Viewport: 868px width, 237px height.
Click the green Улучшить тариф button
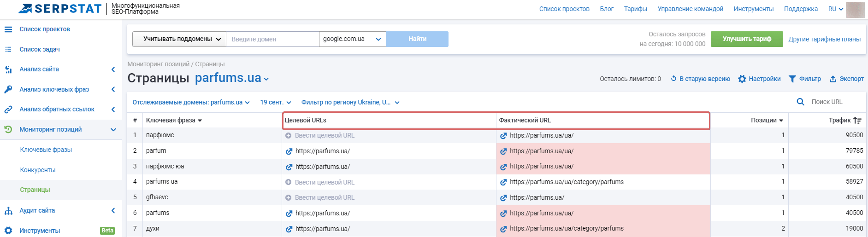pos(747,39)
